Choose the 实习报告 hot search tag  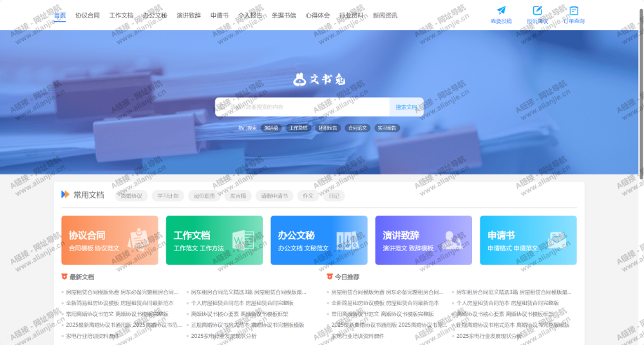coord(388,127)
